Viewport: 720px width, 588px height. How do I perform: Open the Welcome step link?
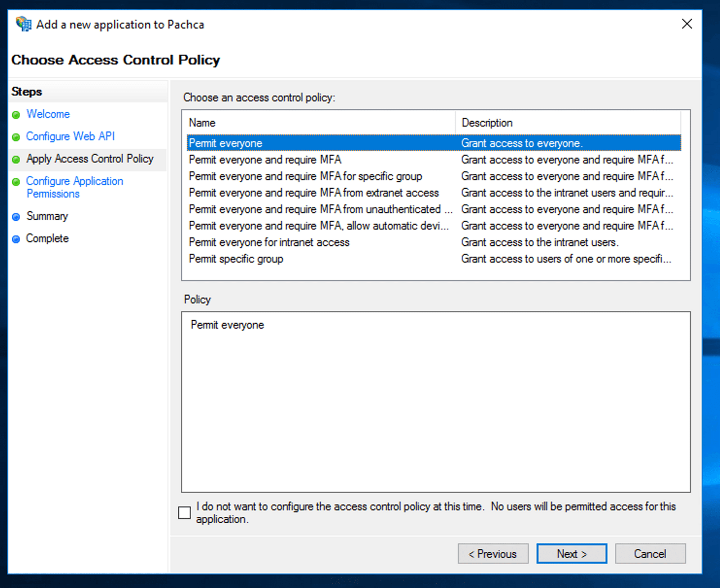pyautogui.click(x=48, y=114)
